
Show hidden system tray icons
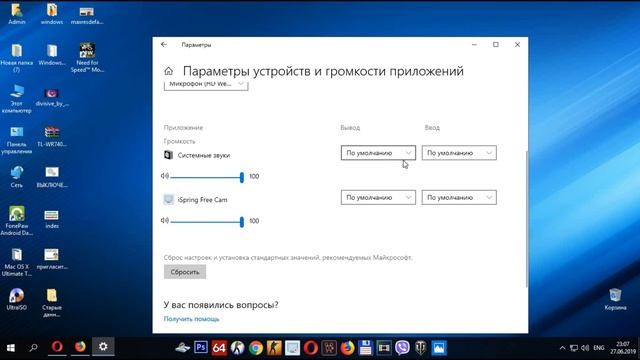(x=562, y=348)
